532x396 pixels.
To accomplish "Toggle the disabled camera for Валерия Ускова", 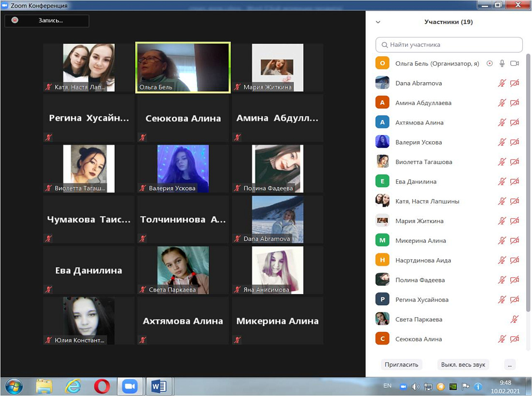I will click(x=515, y=142).
